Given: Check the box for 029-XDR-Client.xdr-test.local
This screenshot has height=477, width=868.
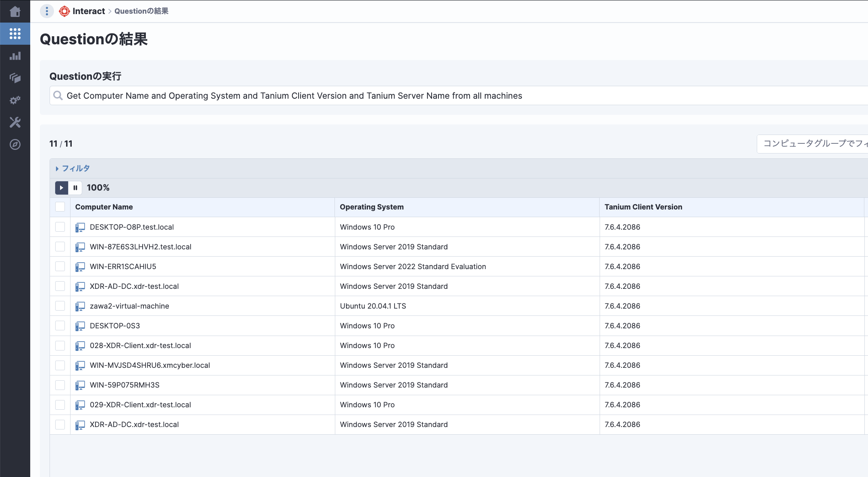Looking at the screenshot, I should pyautogui.click(x=60, y=405).
